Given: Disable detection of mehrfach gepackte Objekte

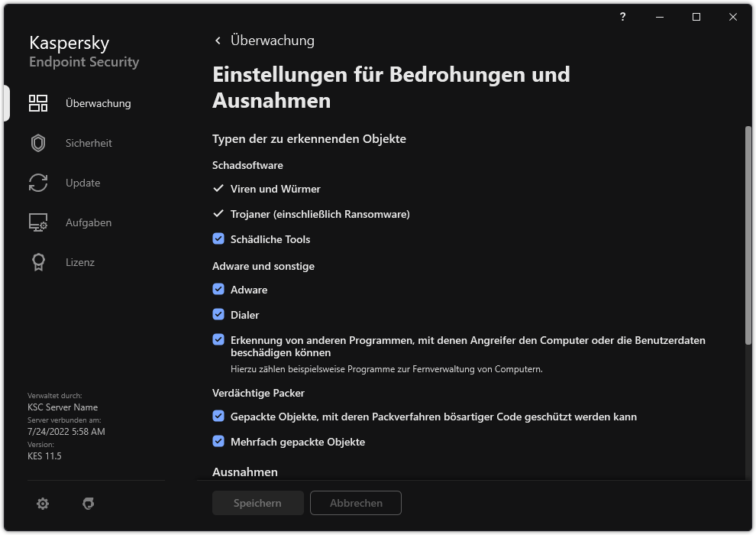Looking at the screenshot, I should point(219,442).
